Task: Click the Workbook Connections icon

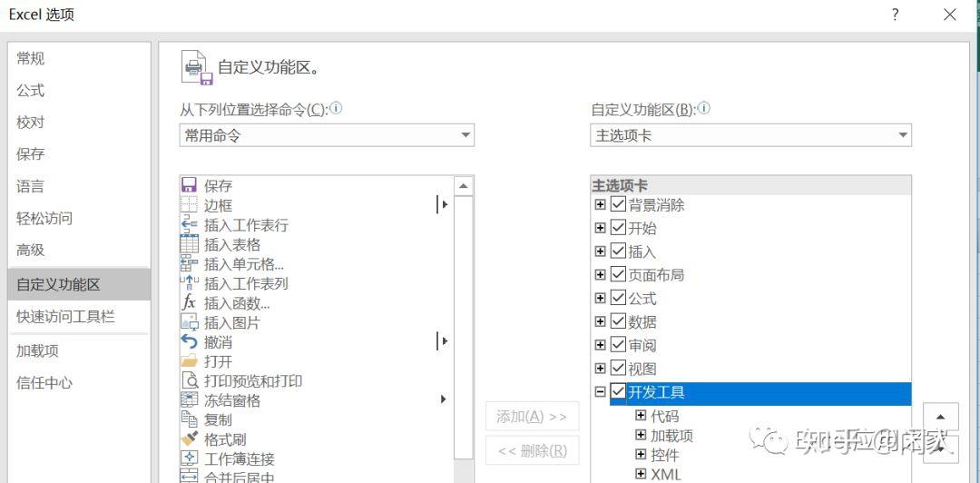Action: tap(189, 458)
